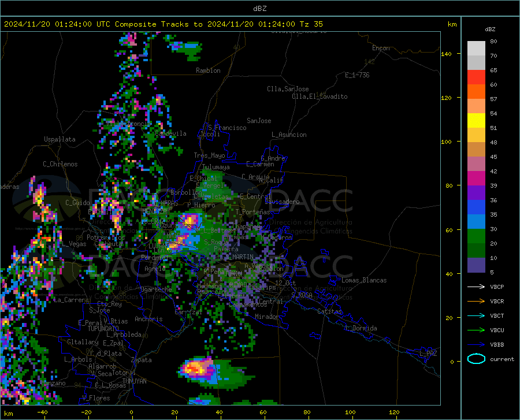Click the C_Chilenos place label

[x=60, y=164]
